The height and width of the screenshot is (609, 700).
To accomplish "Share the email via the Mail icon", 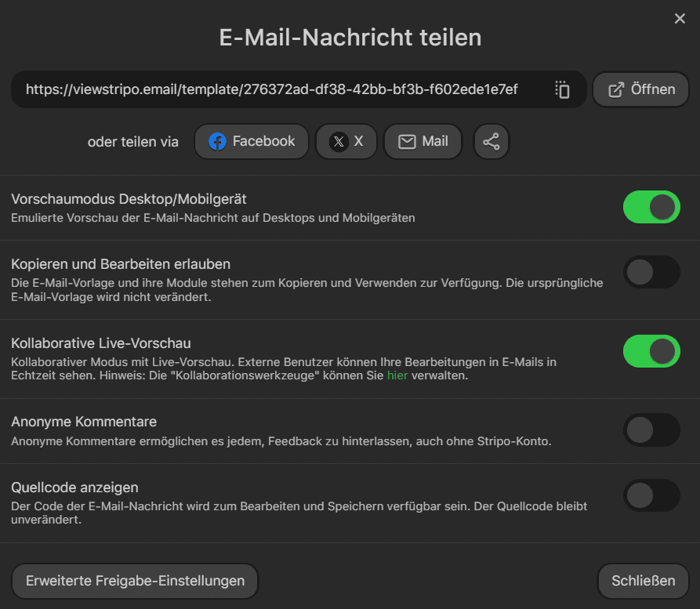I will [423, 142].
